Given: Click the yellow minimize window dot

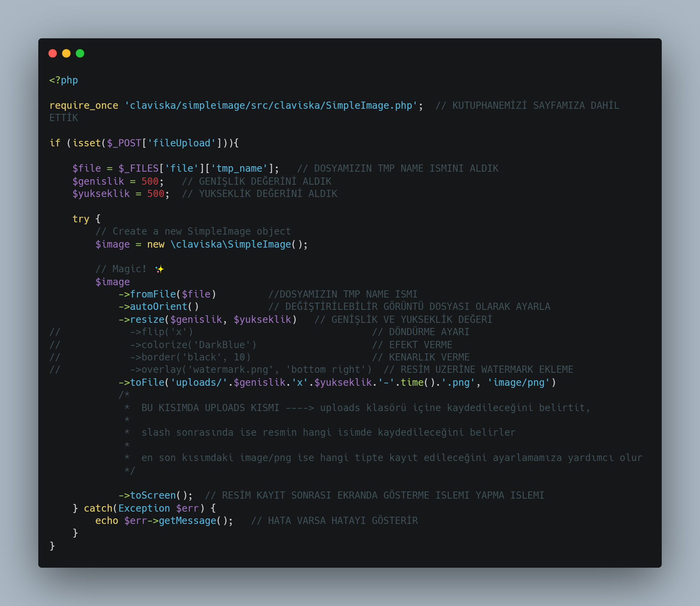Looking at the screenshot, I should click(x=66, y=53).
